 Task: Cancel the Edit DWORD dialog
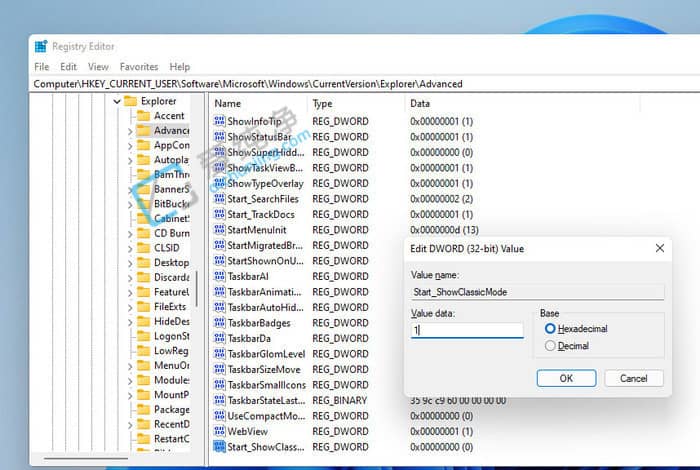pos(633,378)
